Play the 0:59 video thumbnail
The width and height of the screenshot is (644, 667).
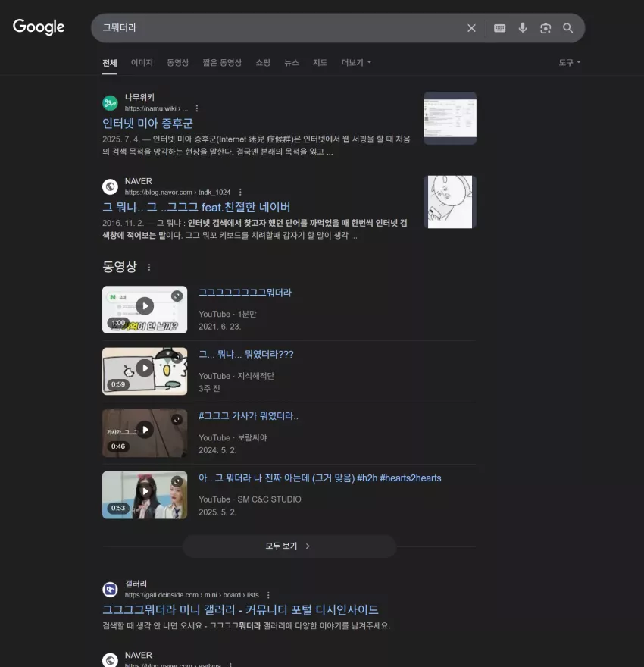click(145, 371)
